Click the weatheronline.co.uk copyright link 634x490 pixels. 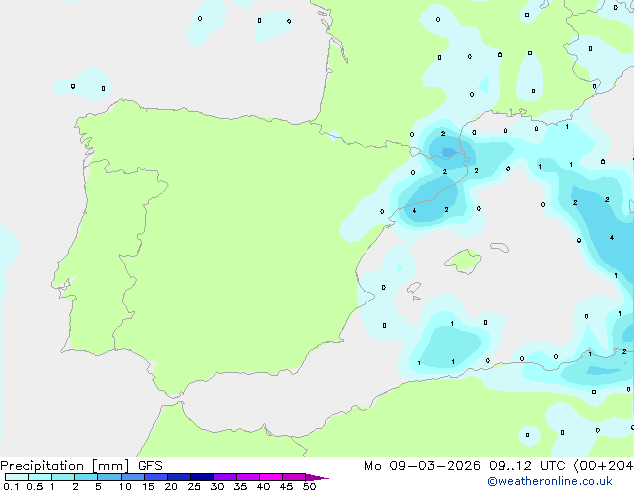click(550, 481)
